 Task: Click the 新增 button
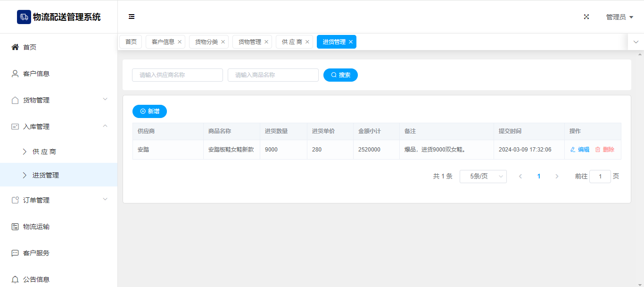149,111
